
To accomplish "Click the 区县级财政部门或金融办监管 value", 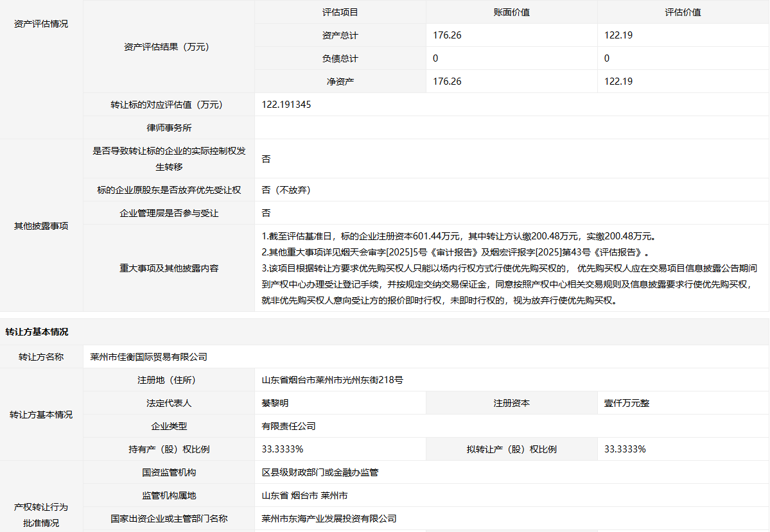I will tap(320, 472).
